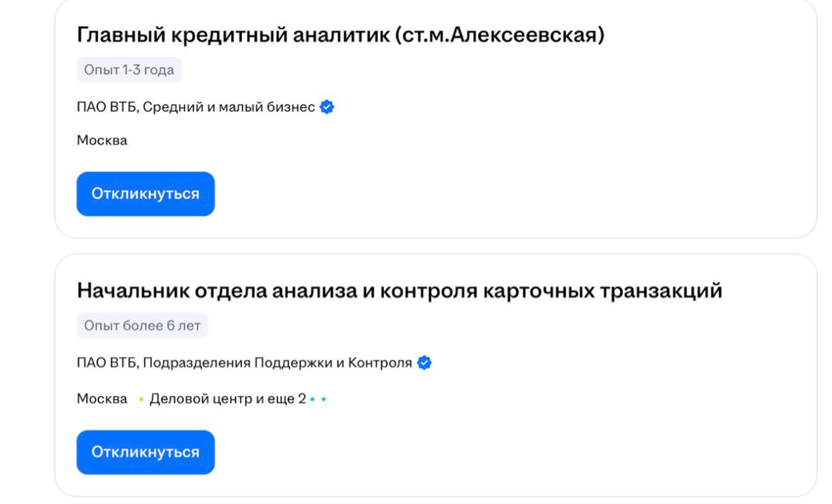This screenshot has width=832, height=504.
Task: Open the Начальник отдела анализа vacancy title
Action: (x=399, y=290)
